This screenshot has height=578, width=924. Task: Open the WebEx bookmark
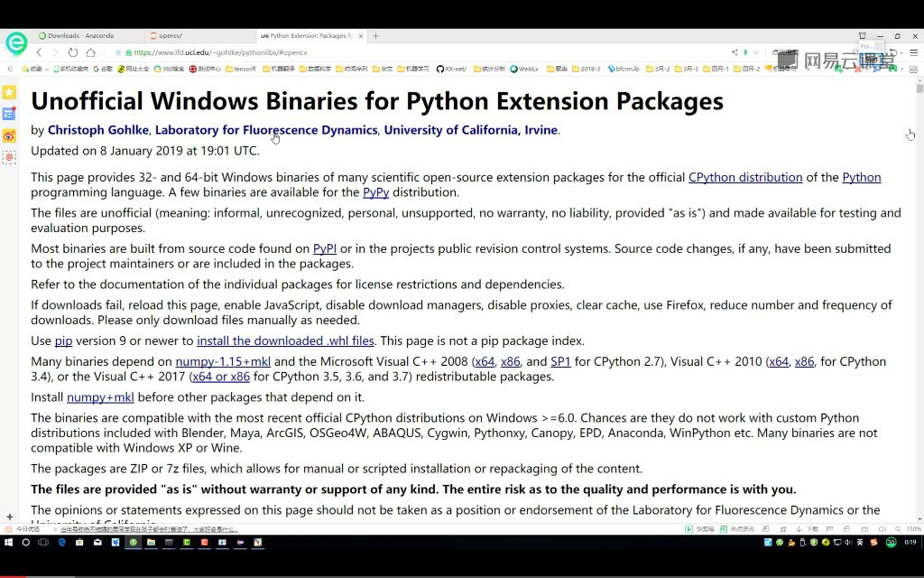click(x=524, y=69)
